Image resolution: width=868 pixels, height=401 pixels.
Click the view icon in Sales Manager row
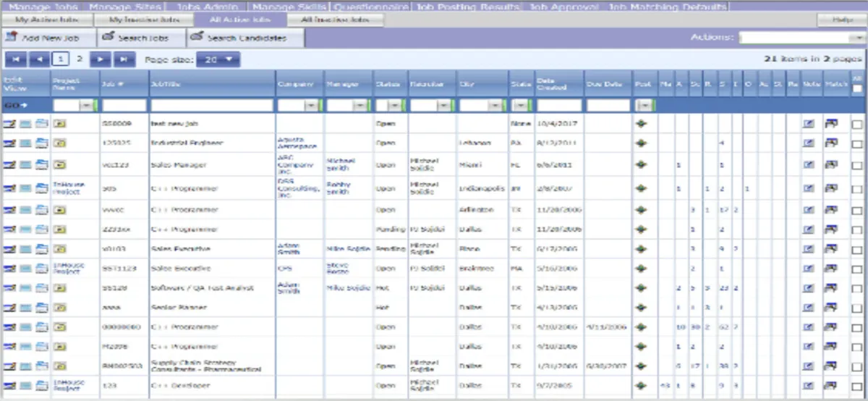click(25, 166)
